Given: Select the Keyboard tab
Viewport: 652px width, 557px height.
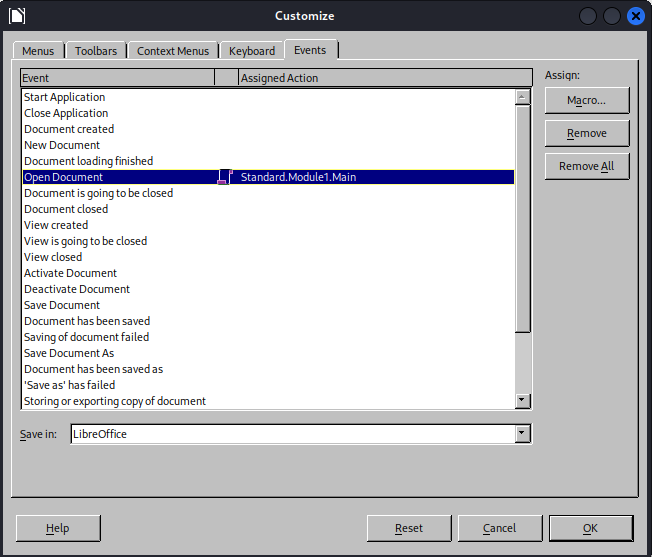Looking at the screenshot, I should click(251, 51).
